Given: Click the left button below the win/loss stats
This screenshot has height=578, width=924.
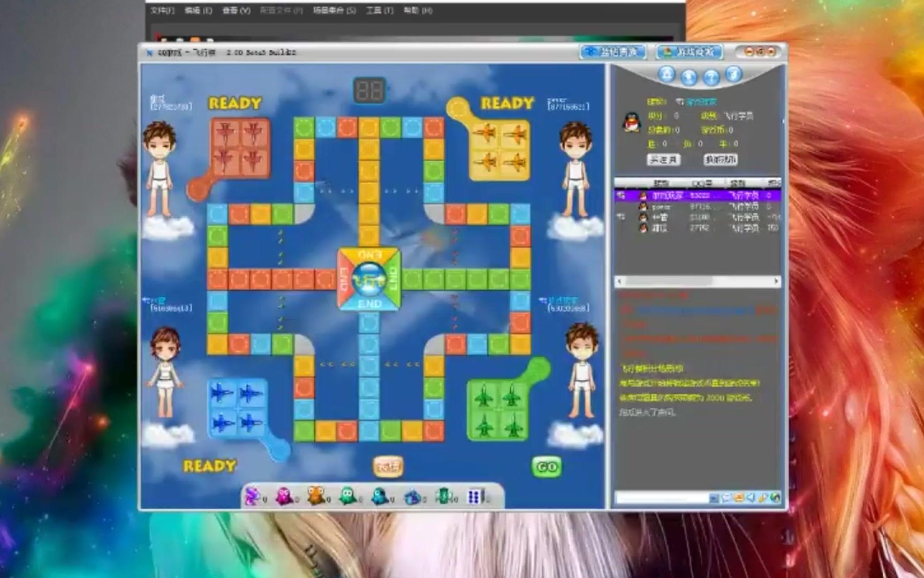Looking at the screenshot, I should [663, 160].
